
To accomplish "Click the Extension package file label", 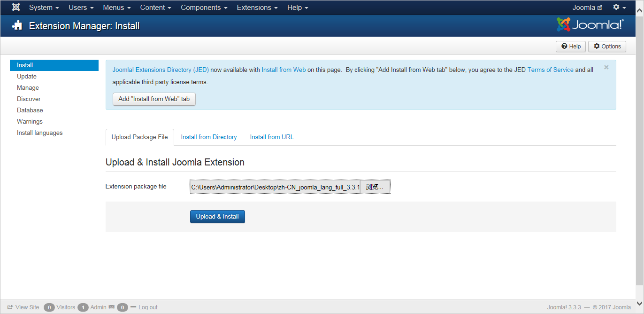I will pyautogui.click(x=136, y=187).
